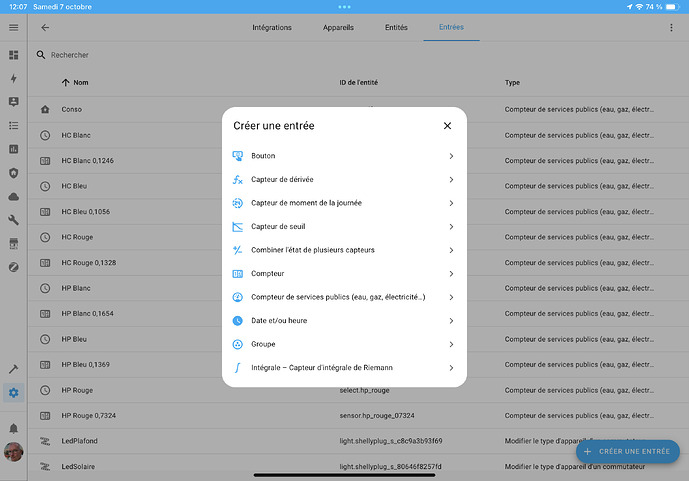The width and height of the screenshot is (689, 481).
Task: Expand the Capteur de seuil chevron
Action: point(451,227)
